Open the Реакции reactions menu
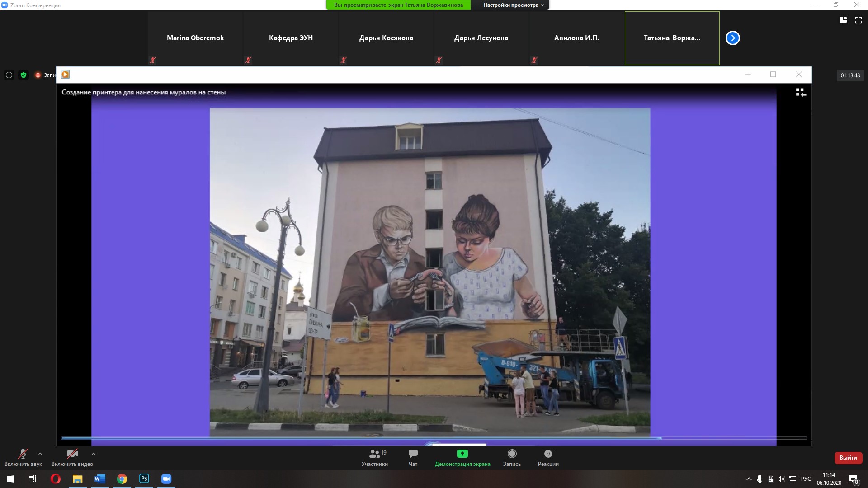The image size is (868, 488). [x=548, y=457]
